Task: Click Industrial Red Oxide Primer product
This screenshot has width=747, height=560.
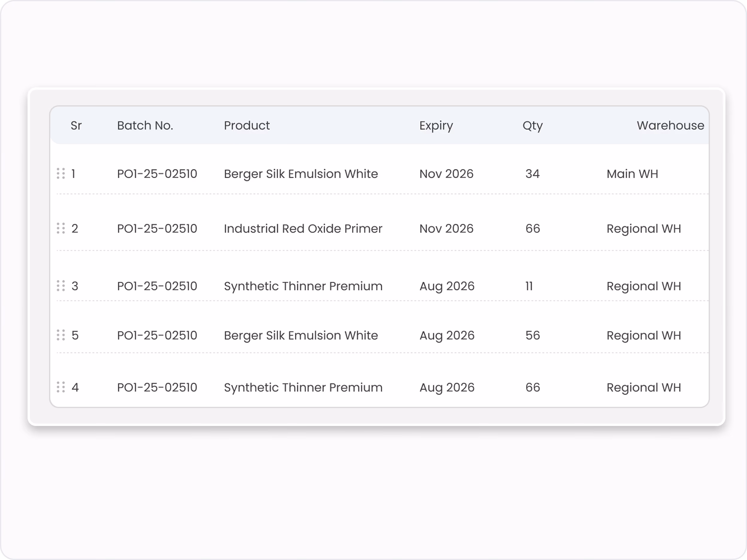Action: (x=303, y=229)
